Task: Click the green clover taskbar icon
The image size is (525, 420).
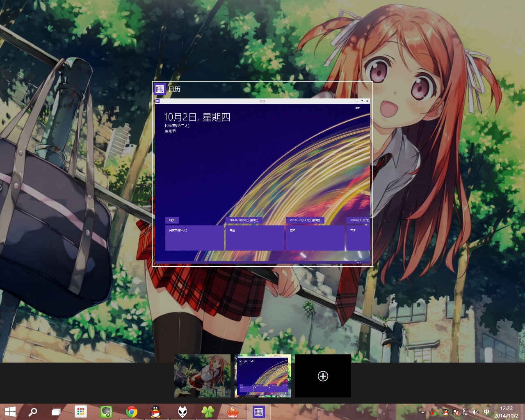Action: pos(208,412)
